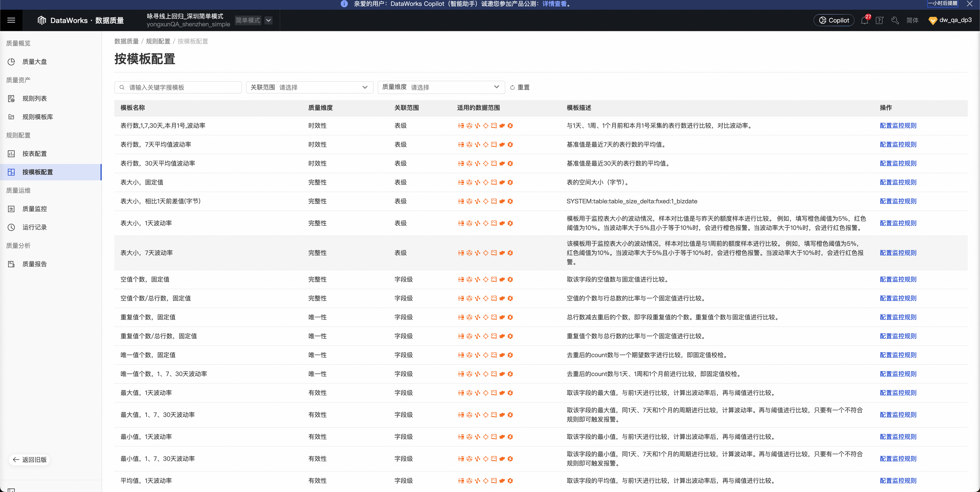
Task: Click 返回旧版 button
Action: pos(30,460)
